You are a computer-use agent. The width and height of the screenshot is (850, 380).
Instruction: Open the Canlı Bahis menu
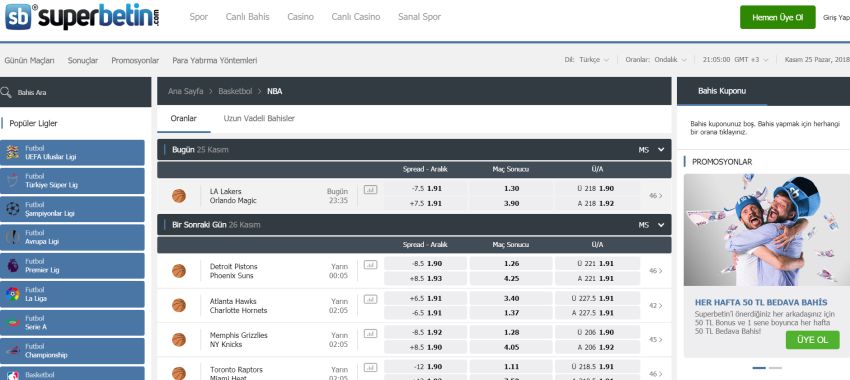(248, 17)
